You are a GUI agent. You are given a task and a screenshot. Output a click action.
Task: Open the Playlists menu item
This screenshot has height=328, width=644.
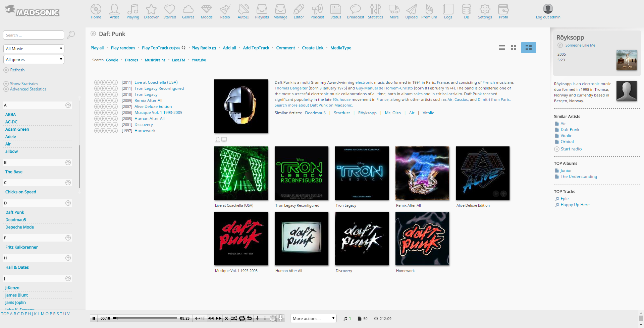coord(262,11)
